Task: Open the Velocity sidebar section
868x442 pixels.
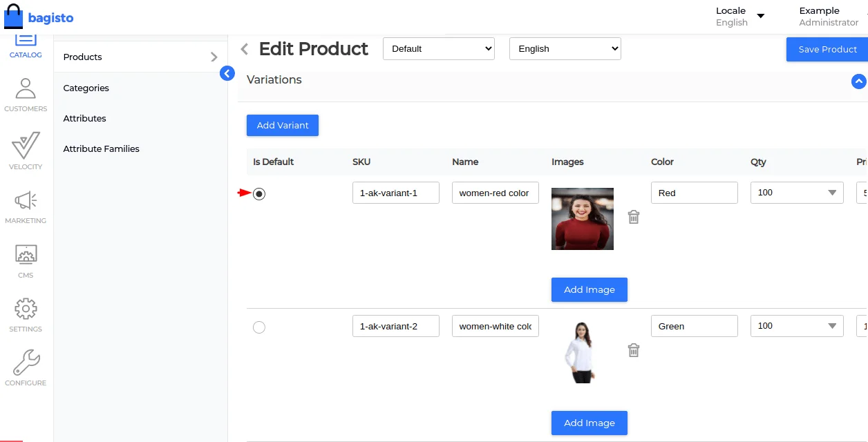Action: click(x=26, y=151)
